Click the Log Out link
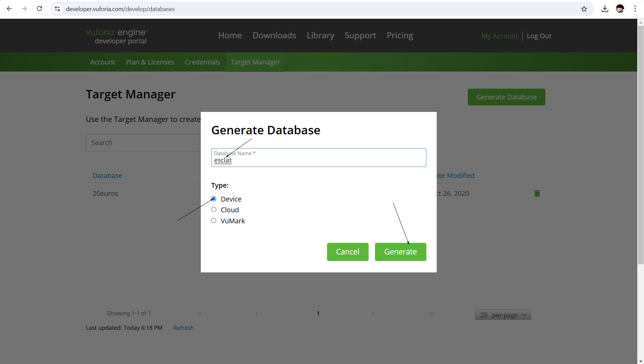The height and width of the screenshot is (364, 644). click(x=539, y=36)
